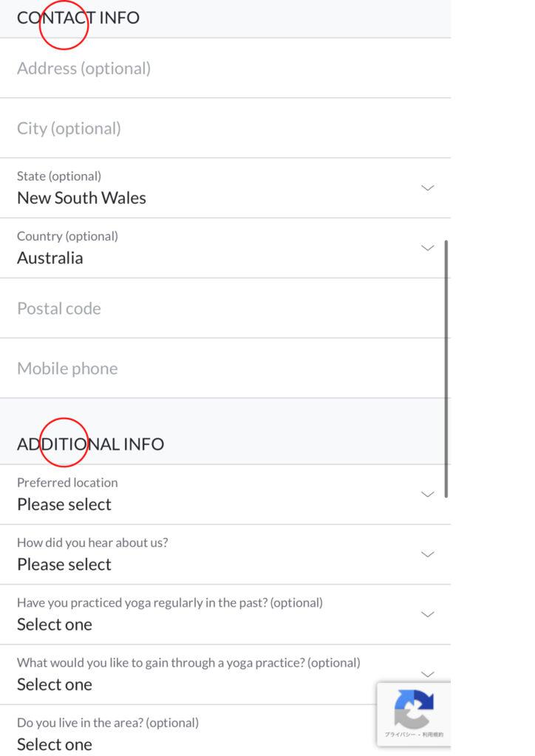Click the chevron arrow in the Country row

(x=427, y=248)
